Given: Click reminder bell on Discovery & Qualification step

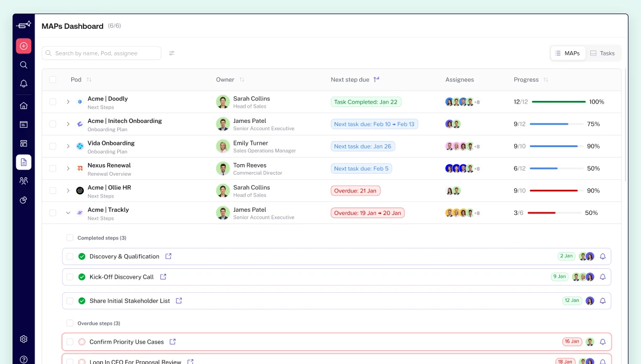Looking at the screenshot, I should pos(603,256).
